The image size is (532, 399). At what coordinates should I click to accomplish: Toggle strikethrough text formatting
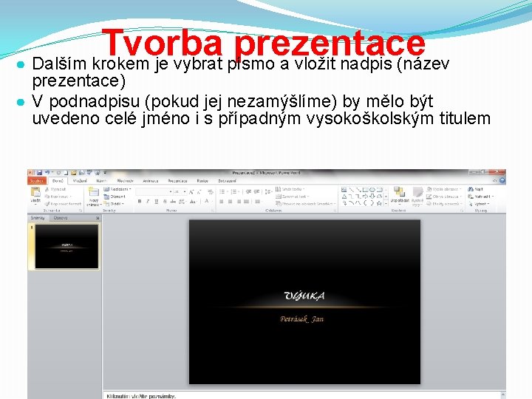click(173, 202)
